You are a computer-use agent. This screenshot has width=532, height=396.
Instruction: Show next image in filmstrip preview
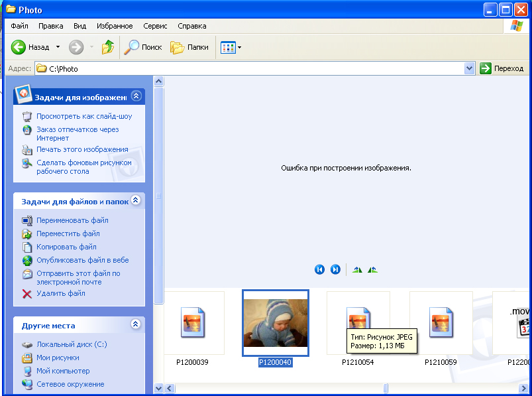click(x=335, y=269)
